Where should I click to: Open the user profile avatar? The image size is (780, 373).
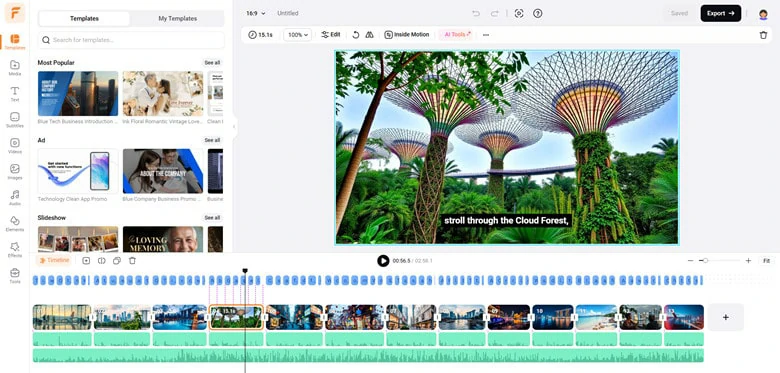point(763,14)
